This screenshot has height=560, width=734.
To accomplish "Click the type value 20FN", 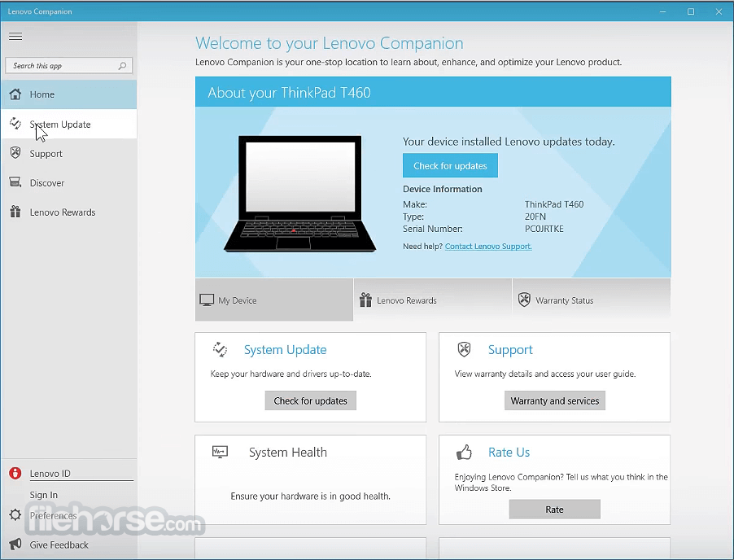I will click(535, 217).
